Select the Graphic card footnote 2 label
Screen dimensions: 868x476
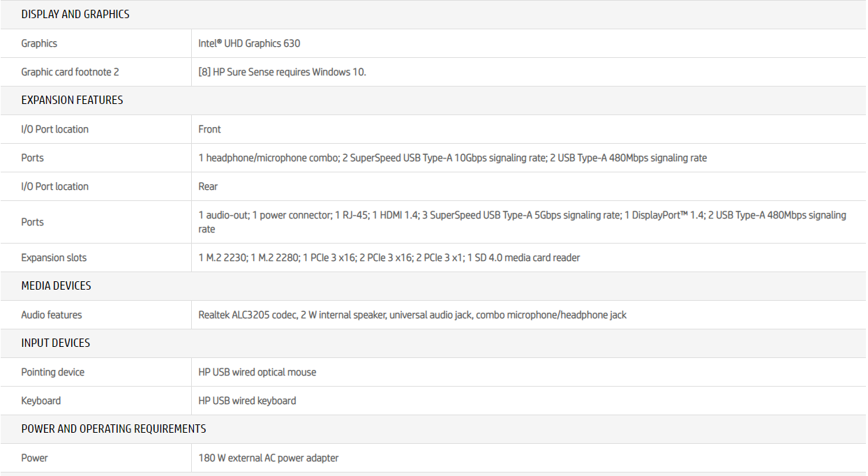(70, 72)
